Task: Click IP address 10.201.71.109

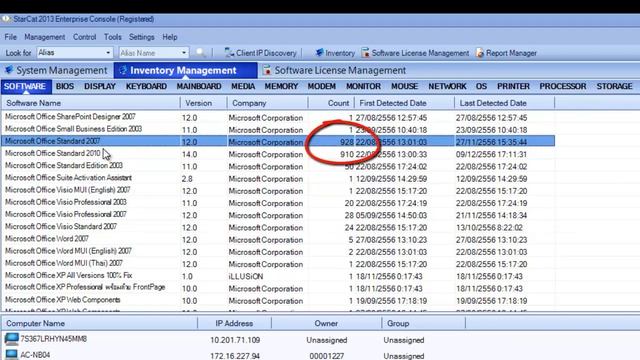Action: tap(235, 340)
